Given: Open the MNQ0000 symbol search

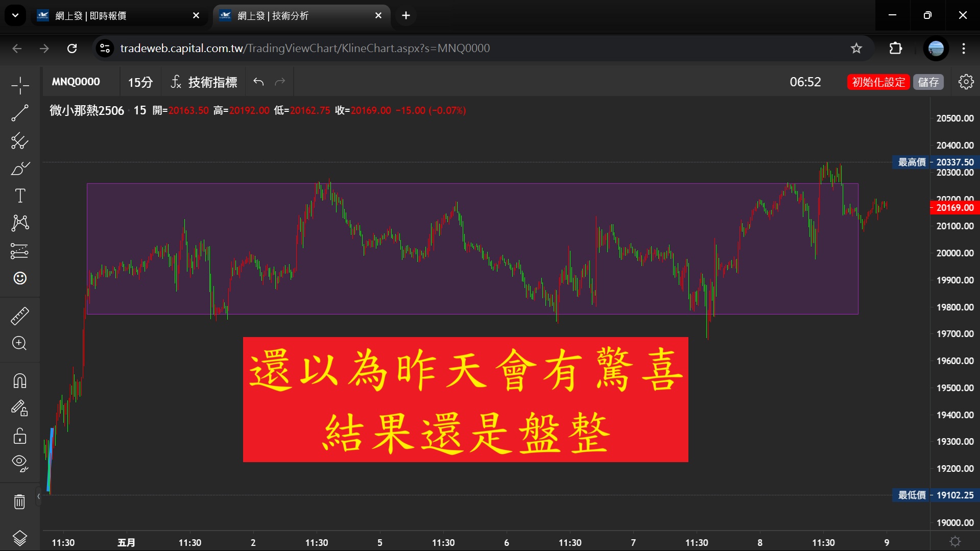Looking at the screenshot, I should [76, 82].
